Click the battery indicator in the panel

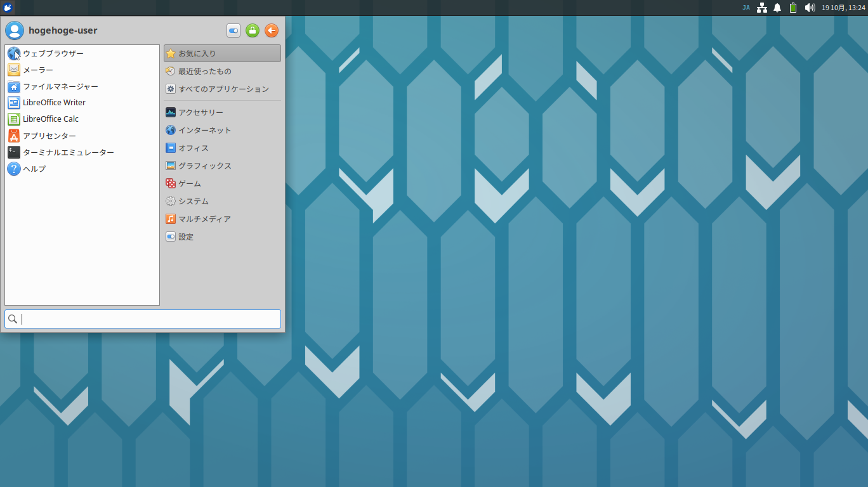(793, 8)
